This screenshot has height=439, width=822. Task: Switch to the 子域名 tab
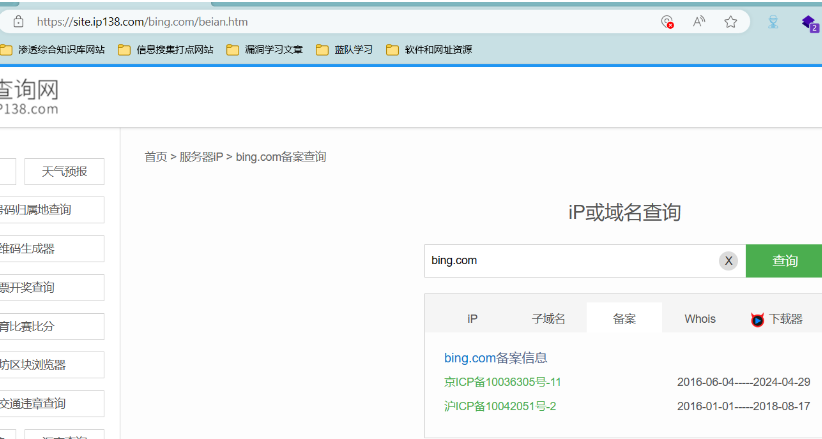(x=548, y=319)
